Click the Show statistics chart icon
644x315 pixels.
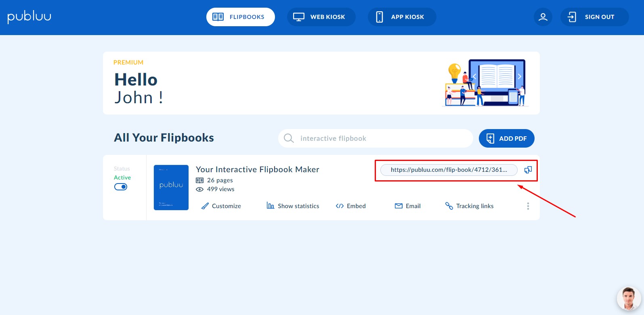(x=271, y=206)
